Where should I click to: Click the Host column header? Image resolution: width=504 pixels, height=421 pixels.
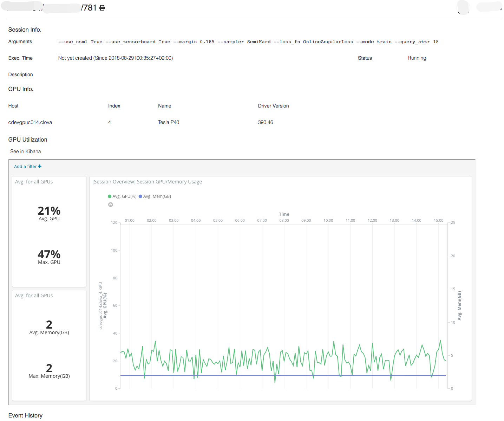click(13, 106)
